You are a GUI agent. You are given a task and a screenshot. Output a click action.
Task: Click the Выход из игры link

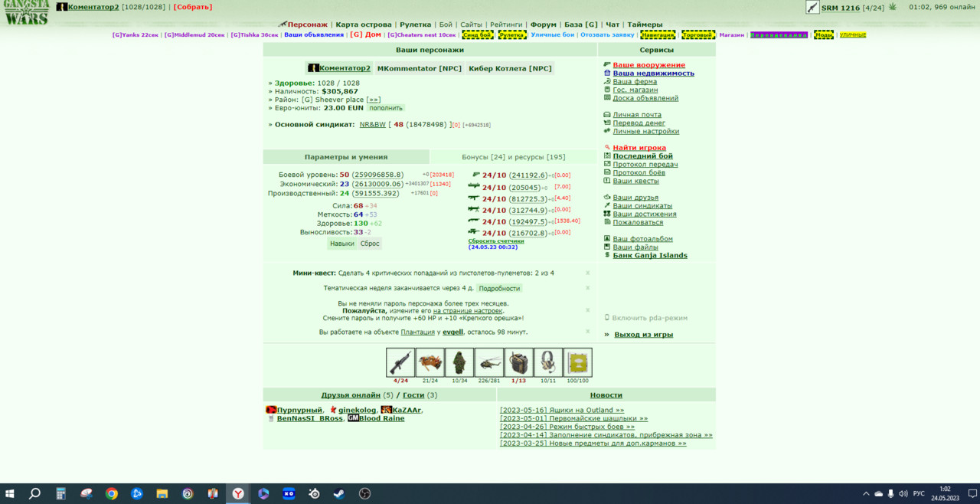pyautogui.click(x=644, y=335)
